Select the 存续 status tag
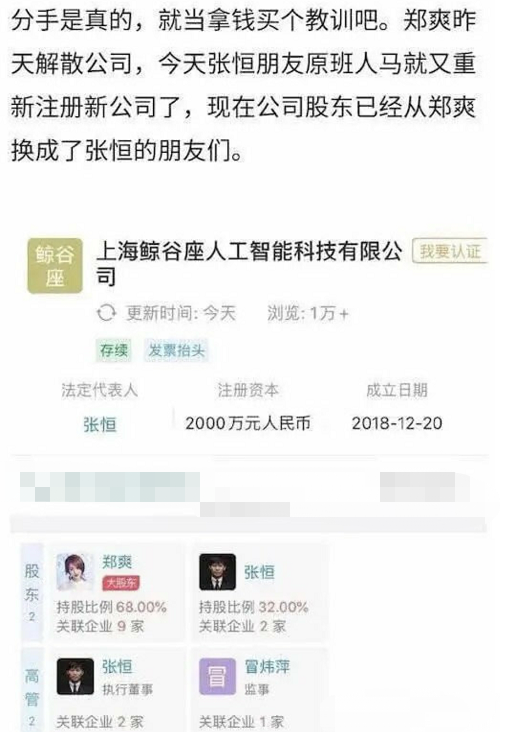Viewport: 519px width, 732px height. [113, 350]
